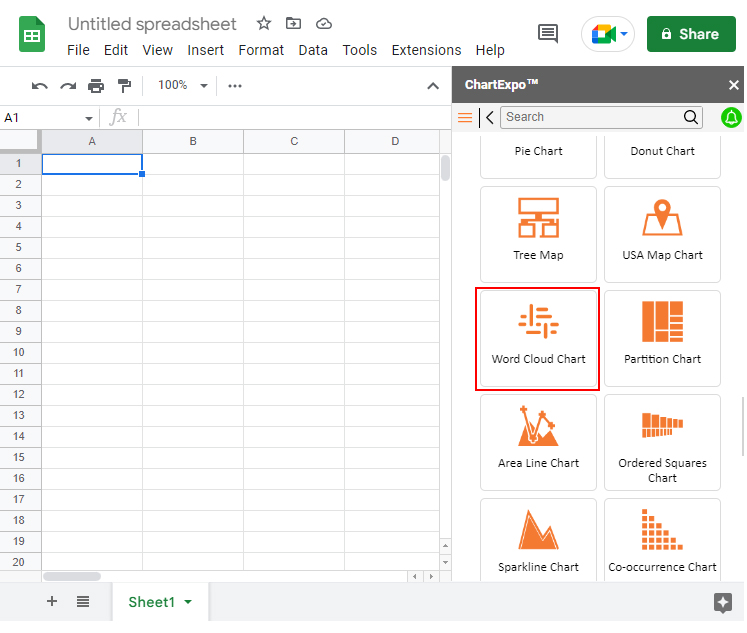Open the Help menu
This screenshot has height=633, width=747.
pos(490,50)
